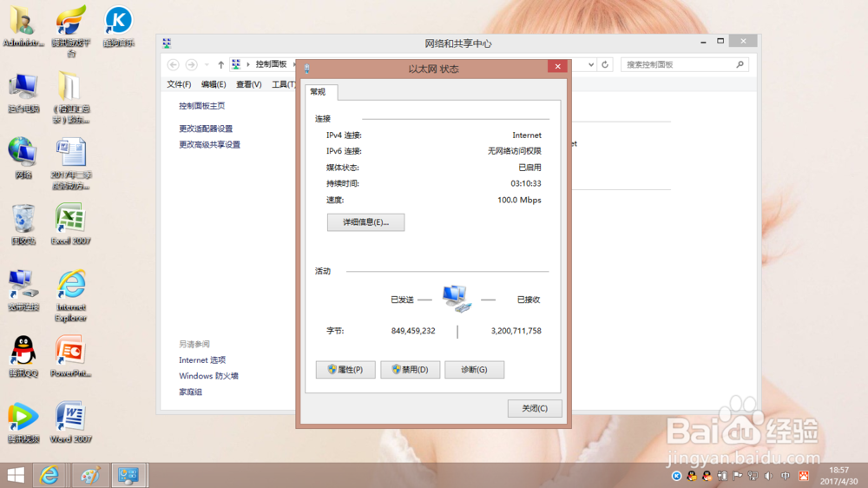Open the 腾讯视频 desktop icon
Image resolution: width=868 pixels, height=488 pixels.
23,422
